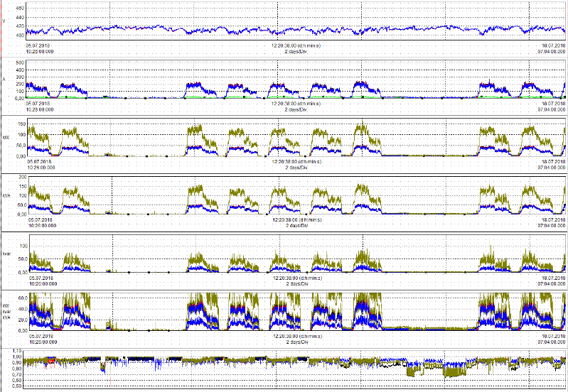Click the 1,10 tick on the power factor axis
The image size is (568, 392).
pos(16,352)
